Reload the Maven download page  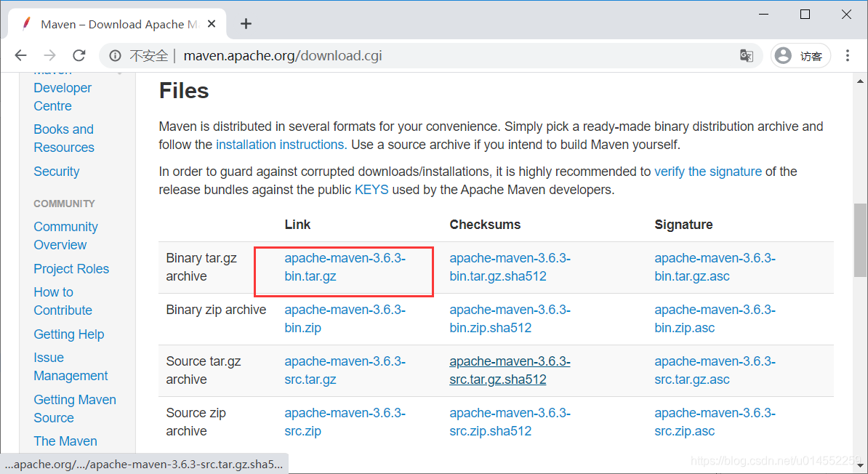coord(79,55)
